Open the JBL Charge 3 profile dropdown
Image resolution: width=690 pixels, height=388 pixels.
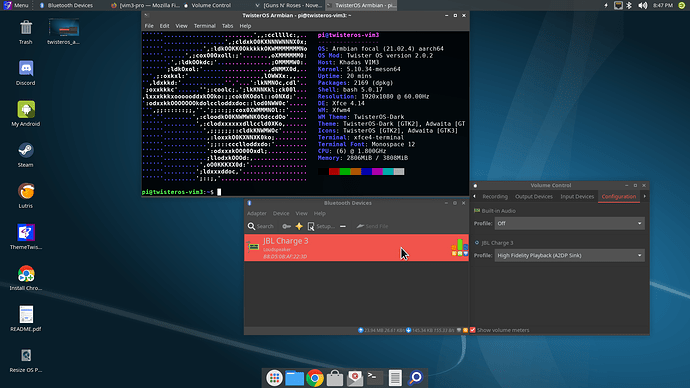click(x=569, y=256)
